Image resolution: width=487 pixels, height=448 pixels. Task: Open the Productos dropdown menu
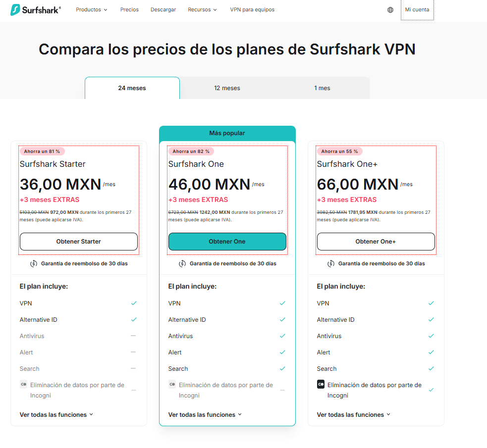point(91,10)
